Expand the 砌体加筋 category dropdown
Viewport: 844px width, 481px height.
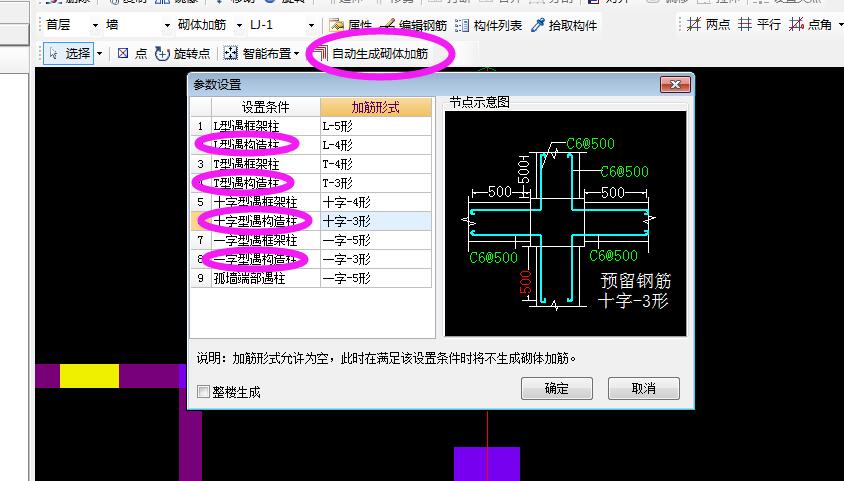[238, 25]
